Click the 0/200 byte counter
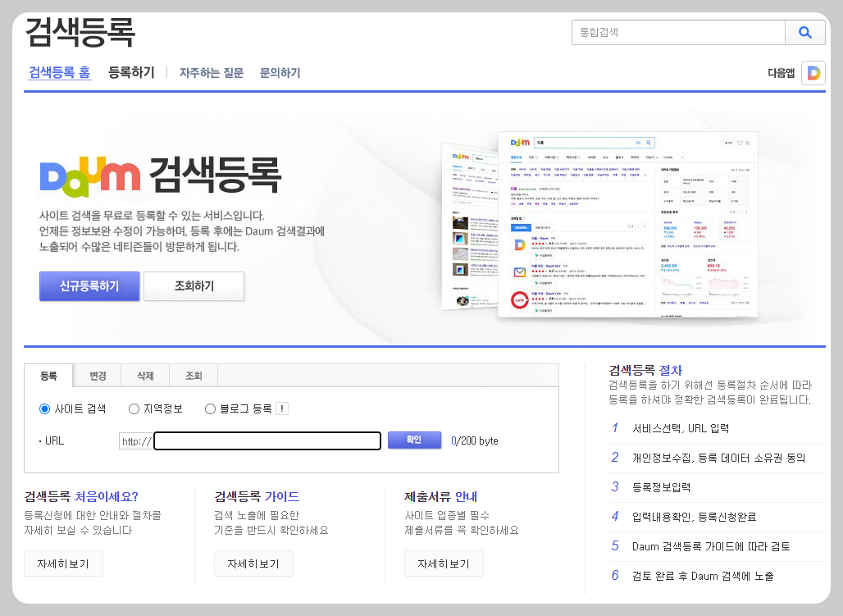The width and height of the screenshot is (843, 616). pos(475,441)
